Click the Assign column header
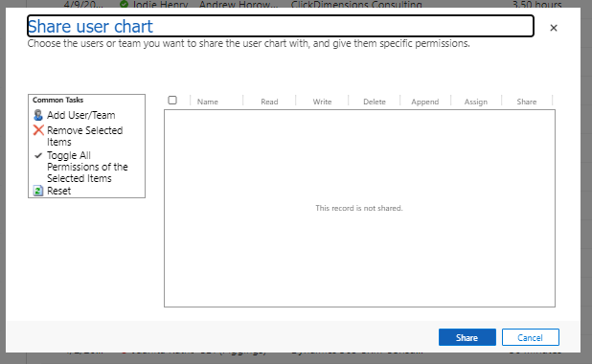592x364 pixels. point(476,102)
